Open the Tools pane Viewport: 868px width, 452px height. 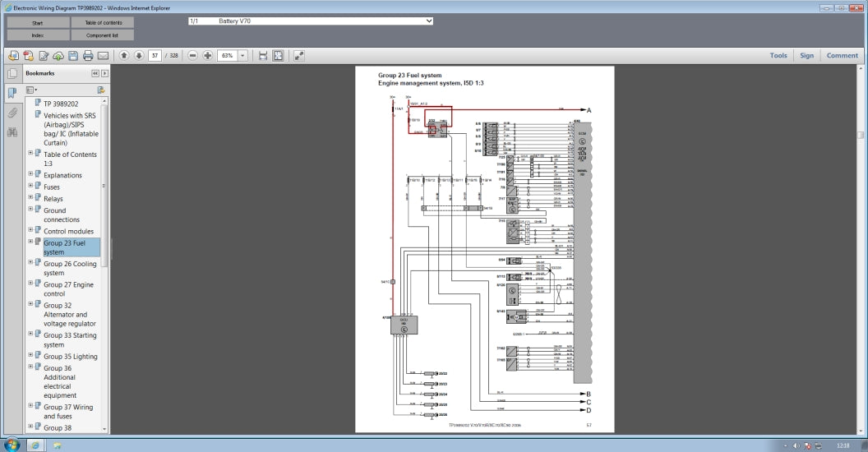pos(778,56)
